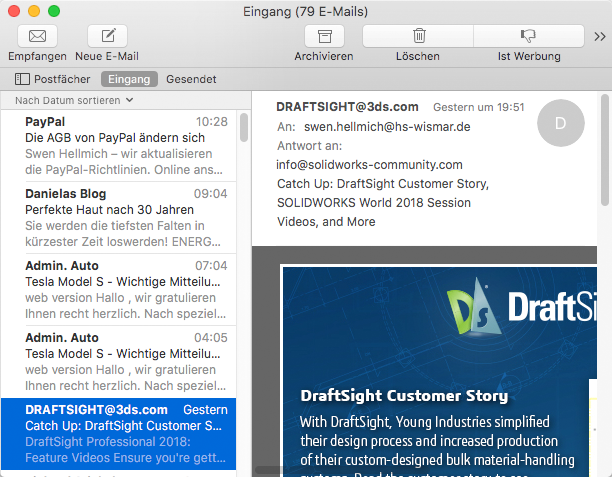
Task: Click the sender avatar with letter D
Action: [560, 123]
